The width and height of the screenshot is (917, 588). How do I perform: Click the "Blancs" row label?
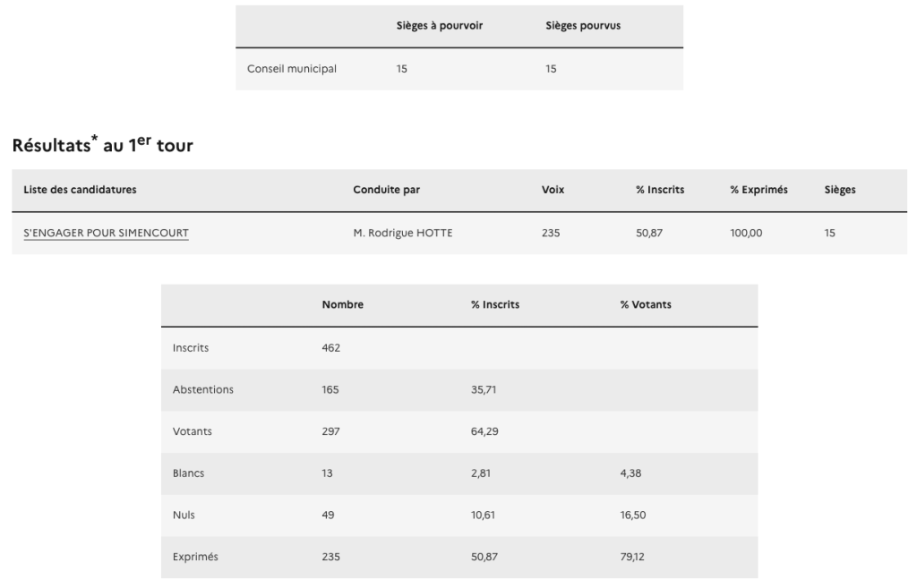click(x=189, y=473)
